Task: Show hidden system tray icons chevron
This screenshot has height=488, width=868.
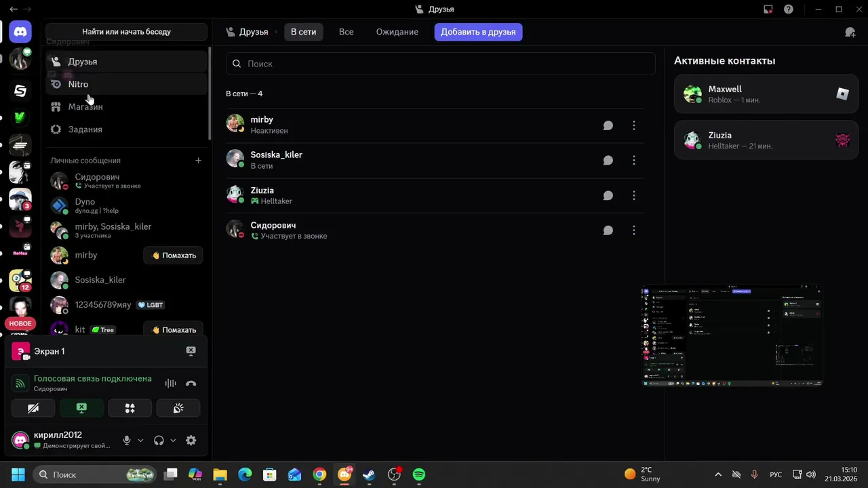Action: 718,474
